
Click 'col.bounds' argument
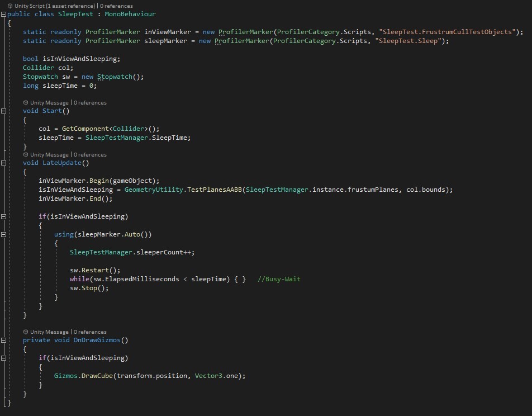tap(426, 190)
